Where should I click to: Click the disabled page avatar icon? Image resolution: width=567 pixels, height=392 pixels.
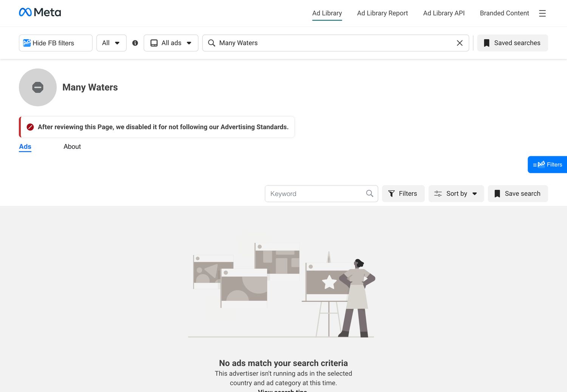pos(38,87)
